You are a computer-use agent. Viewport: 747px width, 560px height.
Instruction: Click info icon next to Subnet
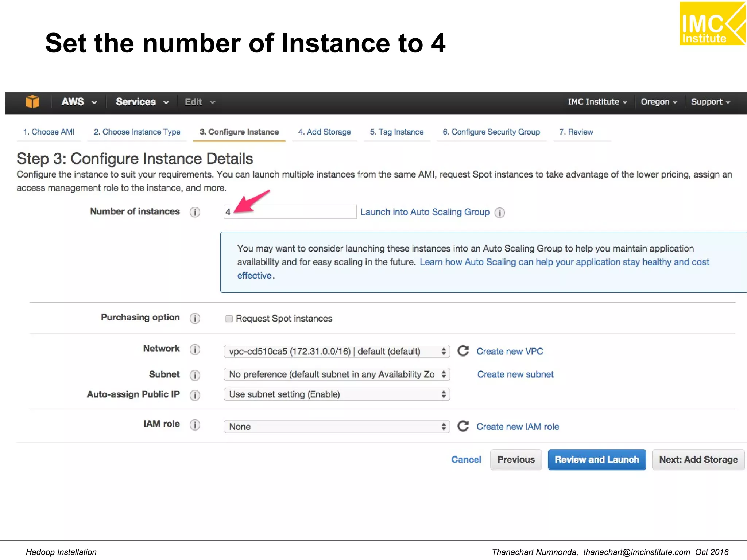tap(195, 375)
